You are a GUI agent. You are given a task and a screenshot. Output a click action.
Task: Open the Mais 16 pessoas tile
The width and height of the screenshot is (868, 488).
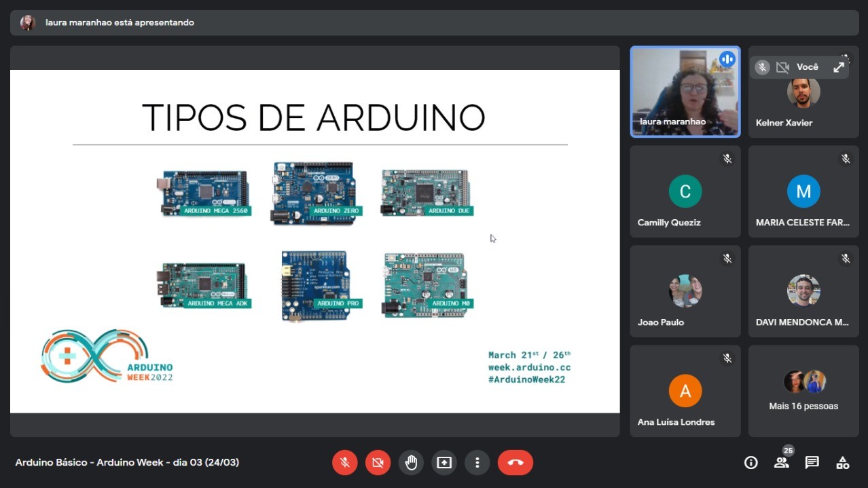click(803, 391)
